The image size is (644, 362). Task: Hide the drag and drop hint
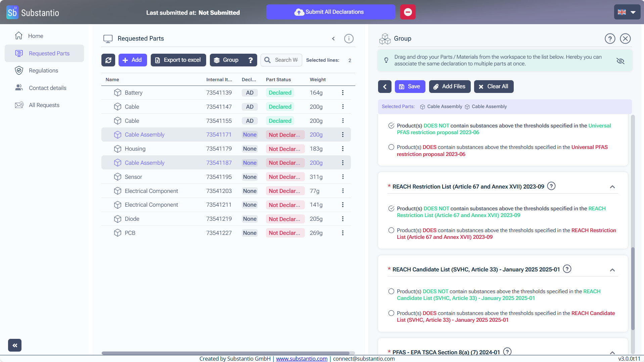(x=620, y=61)
